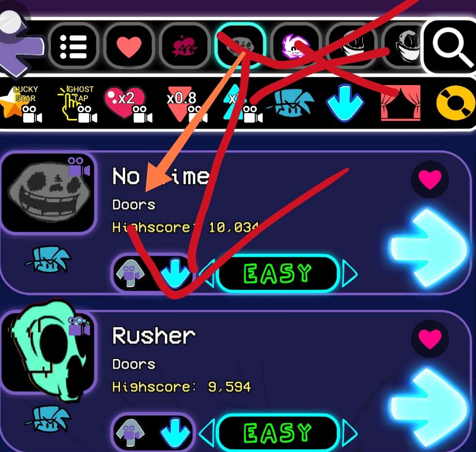476x452 pixels.
Task: Play No Time with the glowing arrow
Action: pos(428,248)
